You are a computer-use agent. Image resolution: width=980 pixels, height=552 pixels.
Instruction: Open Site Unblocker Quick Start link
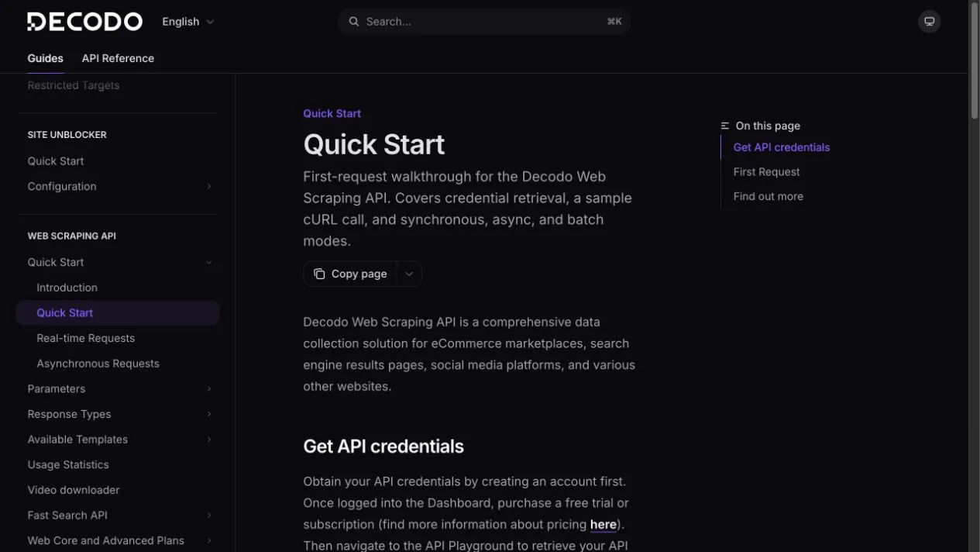[x=56, y=161]
